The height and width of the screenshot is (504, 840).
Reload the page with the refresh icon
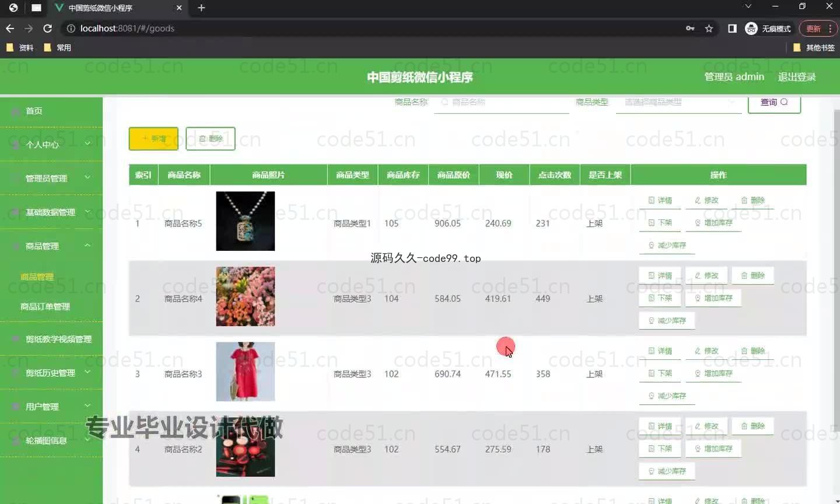pos(48,28)
